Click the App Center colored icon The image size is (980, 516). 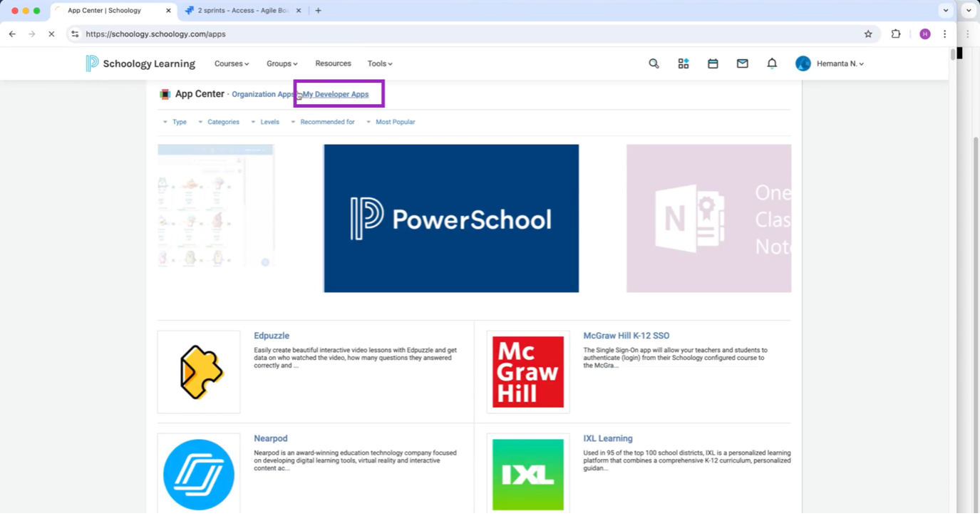pyautogui.click(x=165, y=94)
